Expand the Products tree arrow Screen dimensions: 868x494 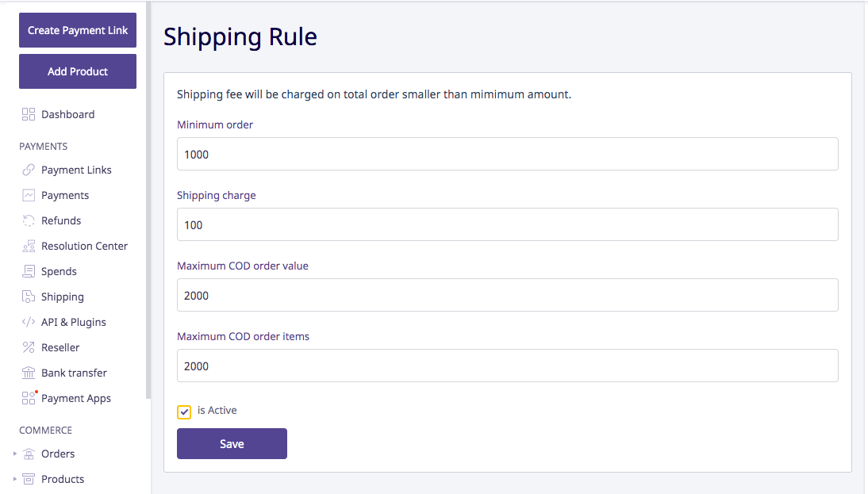[15, 479]
